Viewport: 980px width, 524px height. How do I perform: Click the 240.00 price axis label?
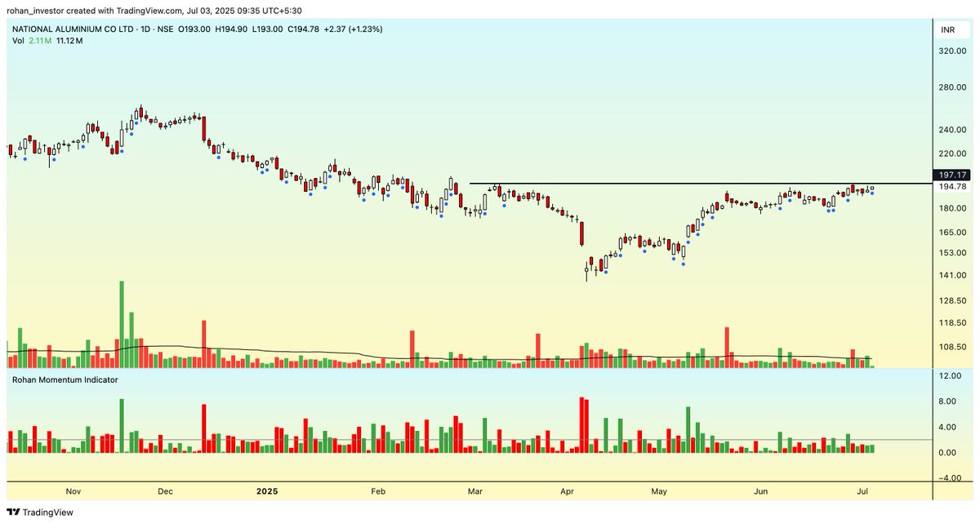(954, 130)
